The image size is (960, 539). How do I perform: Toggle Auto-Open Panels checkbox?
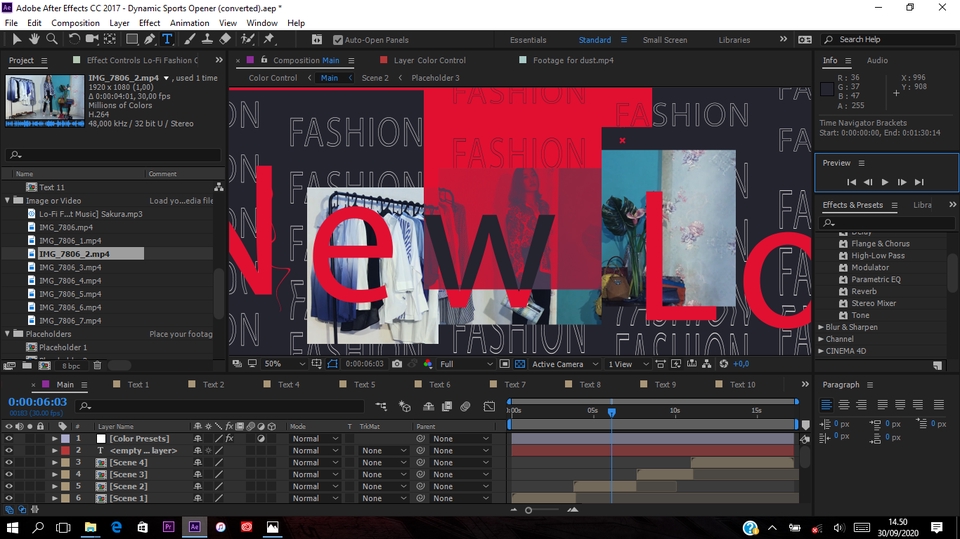click(337, 40)
